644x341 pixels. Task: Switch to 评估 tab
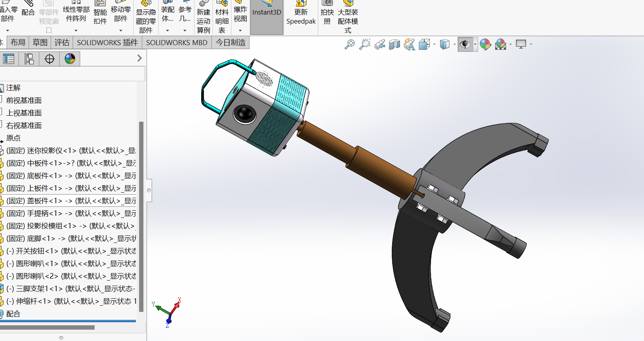(62, 42)
